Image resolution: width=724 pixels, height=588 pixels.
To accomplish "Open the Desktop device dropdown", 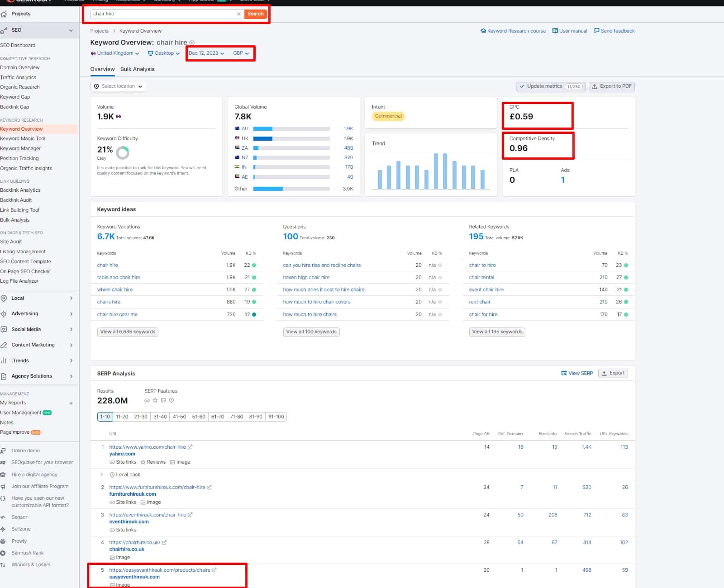I will (164, 53).
